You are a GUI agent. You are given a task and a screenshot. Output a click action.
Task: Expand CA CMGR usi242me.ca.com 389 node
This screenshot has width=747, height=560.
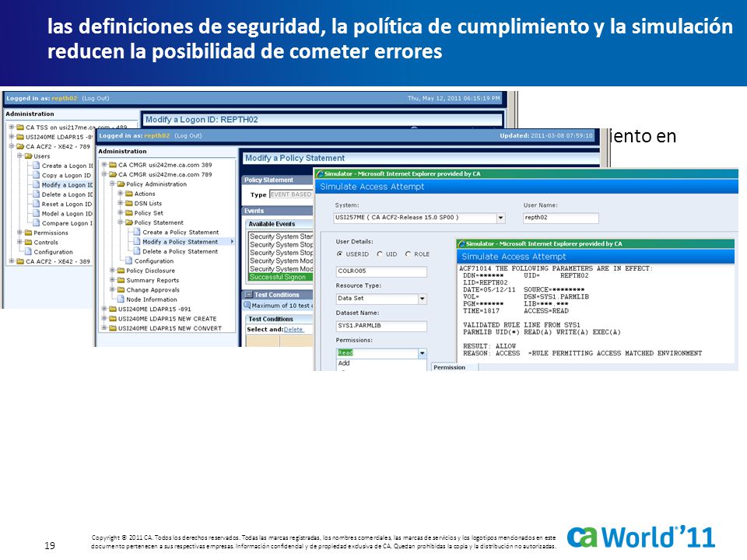(x=103, y=165)
